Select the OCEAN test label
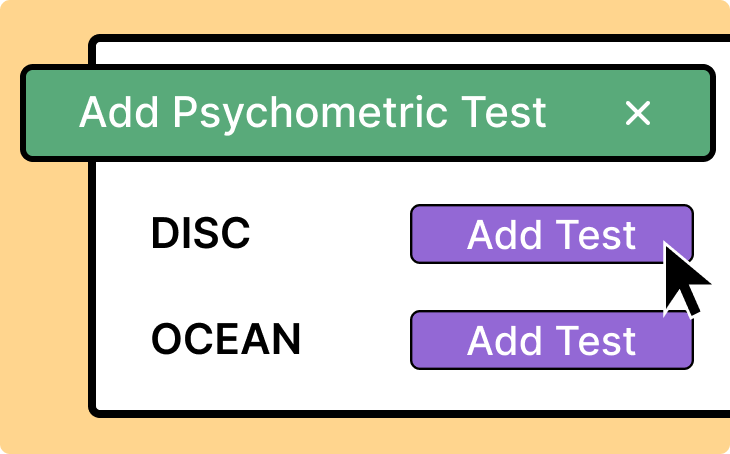The image size is (730, 454). click(x=226, y=340)
